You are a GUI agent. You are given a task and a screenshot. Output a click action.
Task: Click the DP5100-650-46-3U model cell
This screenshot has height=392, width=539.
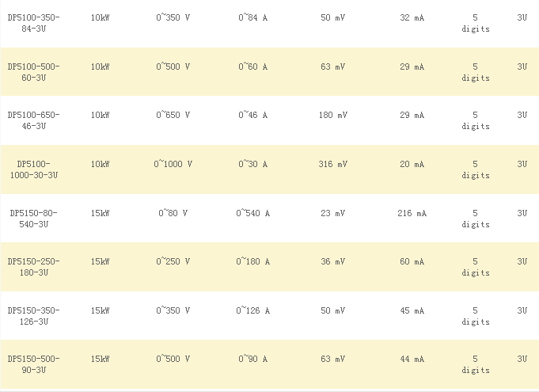[x=33, y=120]
